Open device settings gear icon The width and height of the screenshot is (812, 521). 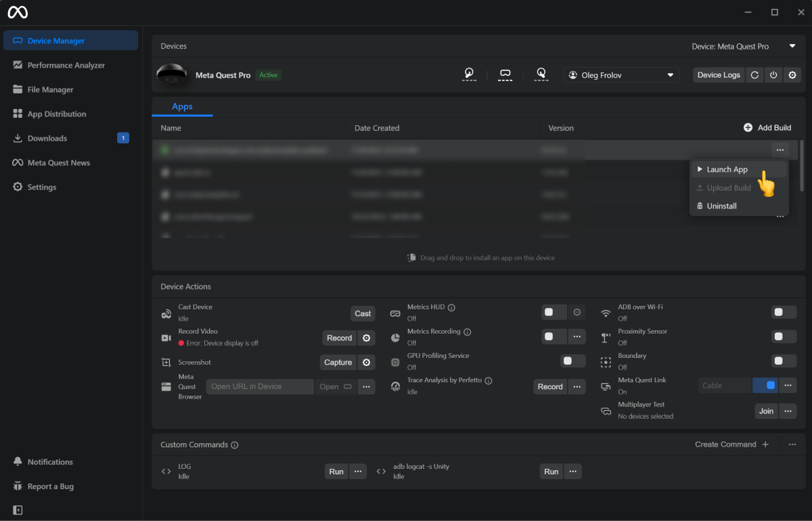(x=792, y=75)
